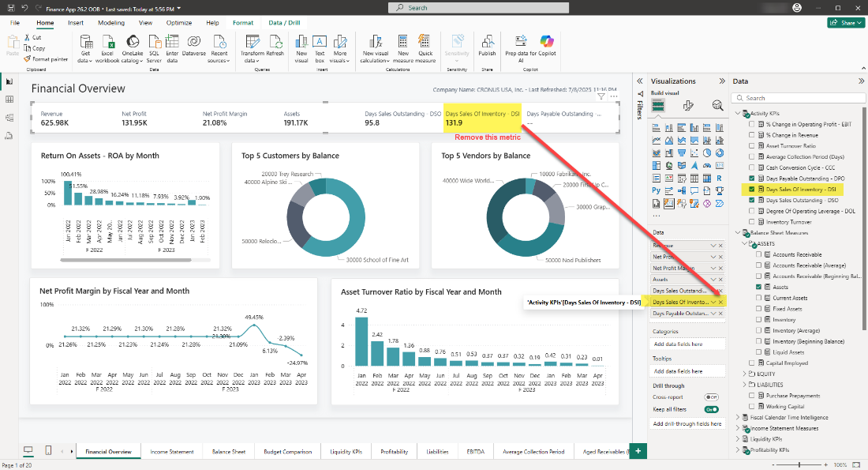Check the Asset Turnover Ratio field
The height and width of the screenshot is (470, 868).
pos(752,146)
